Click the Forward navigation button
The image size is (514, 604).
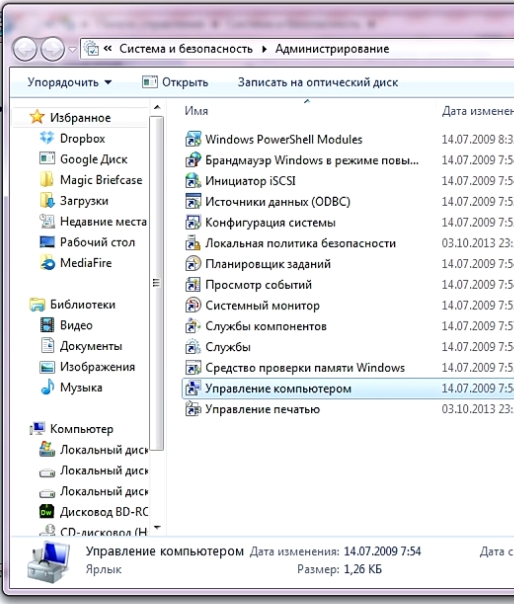pos(53,49)
